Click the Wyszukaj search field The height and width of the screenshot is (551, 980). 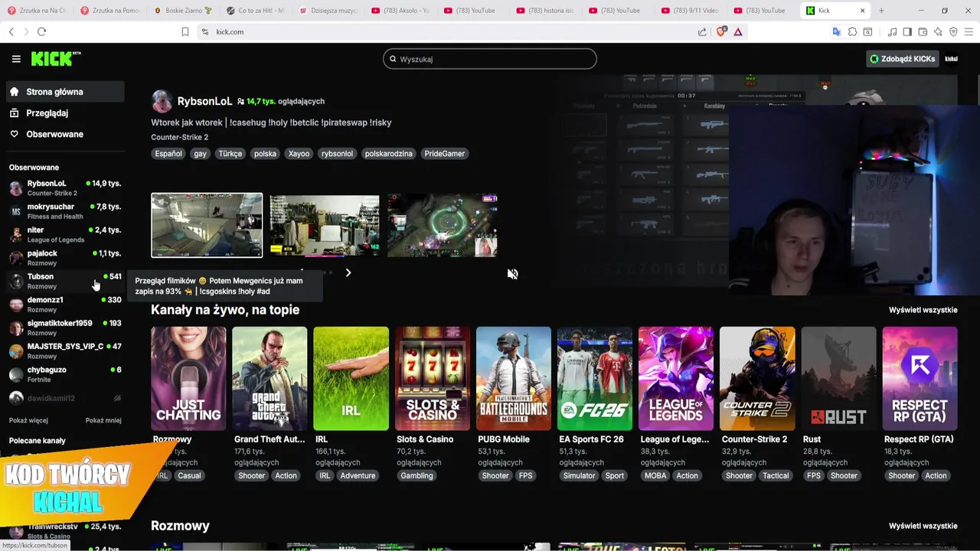click(x=490, y=59)
